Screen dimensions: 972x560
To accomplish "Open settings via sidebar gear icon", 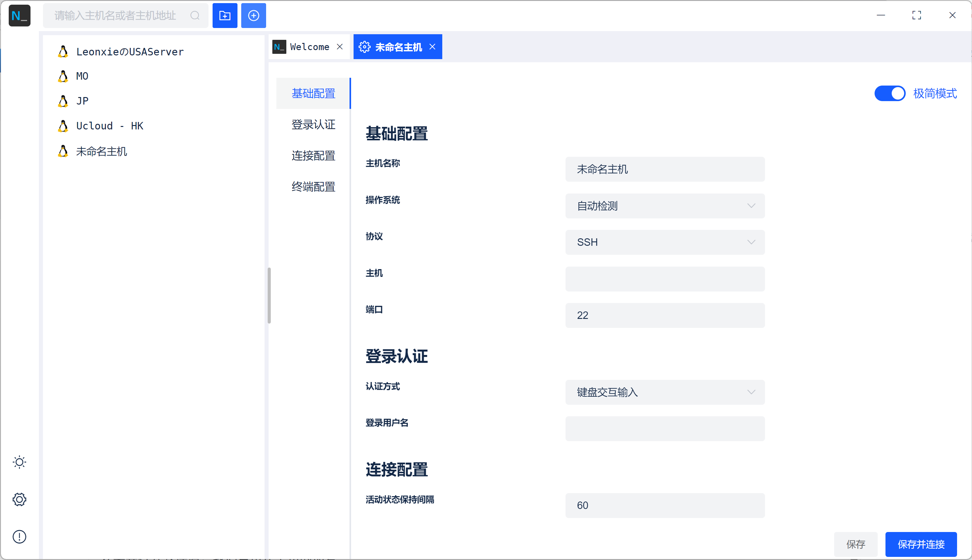I will coord(19,499).
